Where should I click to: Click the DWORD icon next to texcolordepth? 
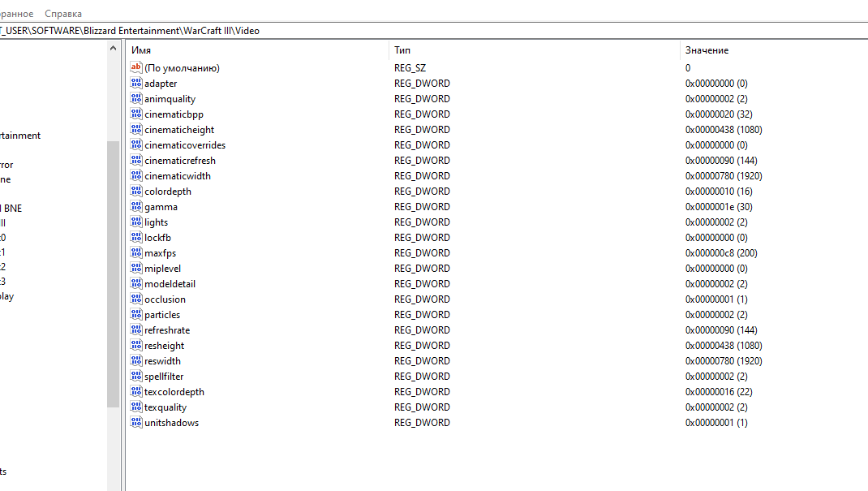tap(136, 391)
